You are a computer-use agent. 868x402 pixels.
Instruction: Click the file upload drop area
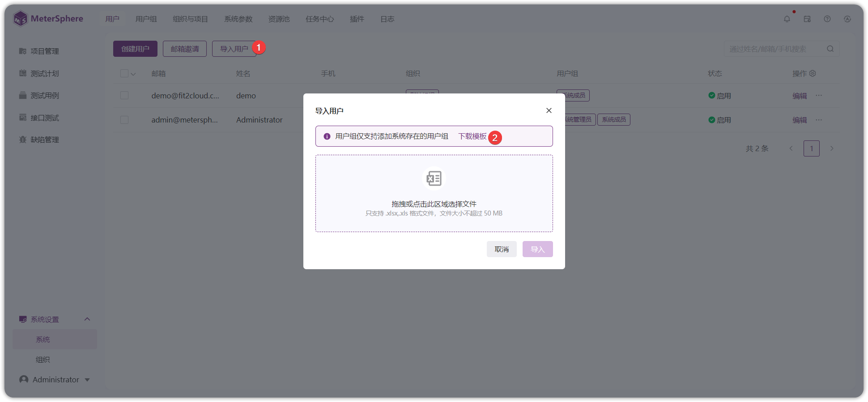(434, 193)
